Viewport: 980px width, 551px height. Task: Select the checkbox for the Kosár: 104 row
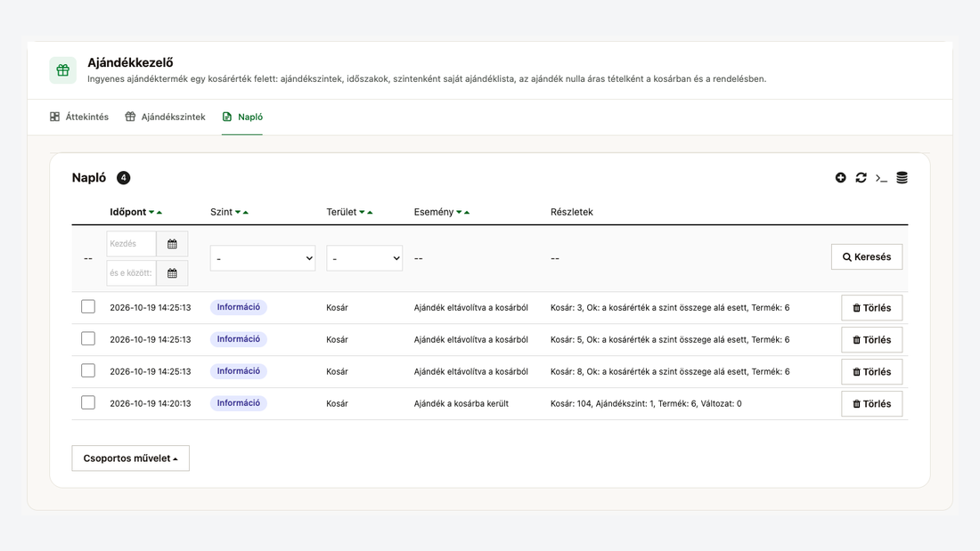click(88, 402)
